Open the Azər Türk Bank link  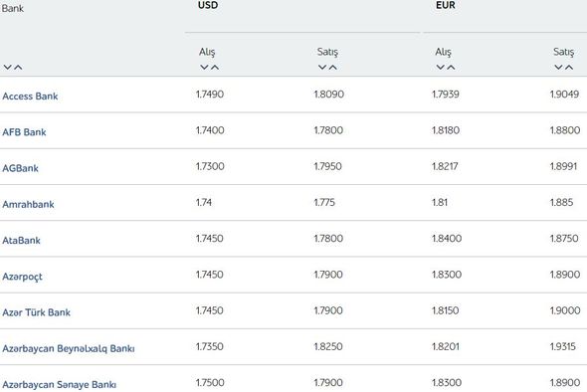(36, 312)
